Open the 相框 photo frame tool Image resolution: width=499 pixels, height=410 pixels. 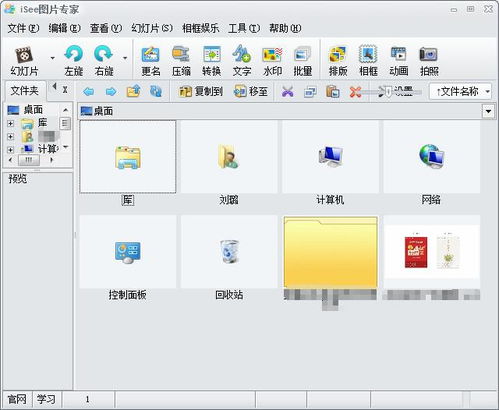pyautogui.click(x=368, y=61)
